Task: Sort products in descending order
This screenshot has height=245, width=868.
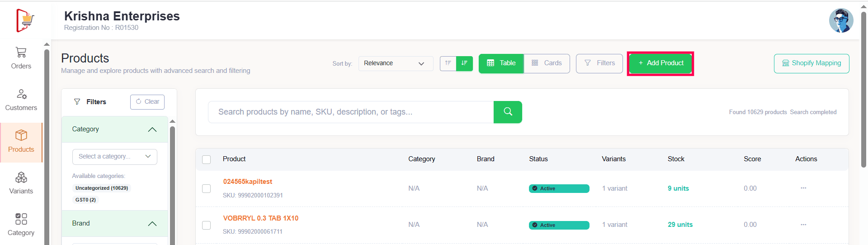Action: pyautogui.click(x=464, y=63)
